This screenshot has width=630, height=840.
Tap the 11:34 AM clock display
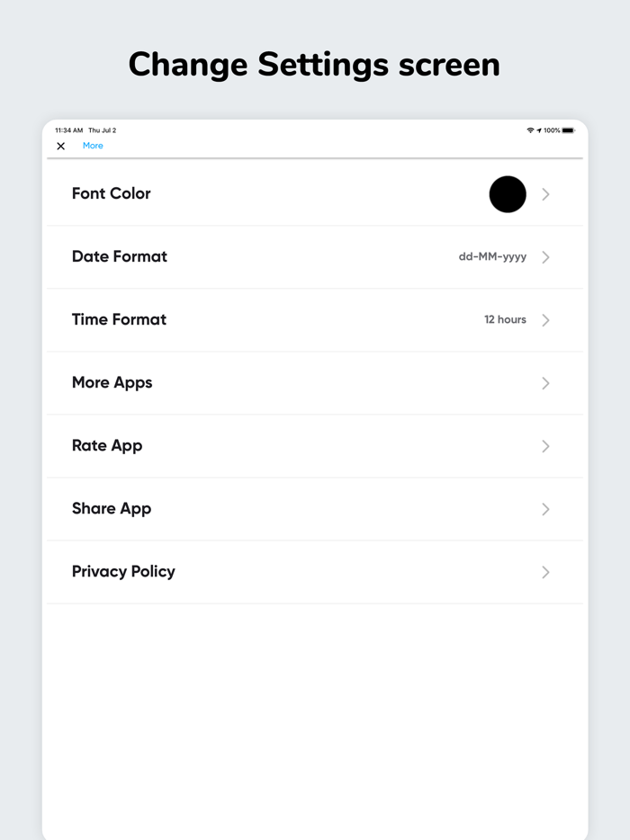pyautogui.click(x=69, y=130)
